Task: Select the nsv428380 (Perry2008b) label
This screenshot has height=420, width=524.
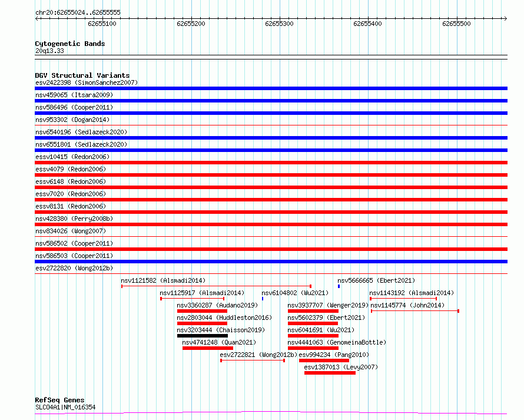Action: pyautogui.click(x=74, y=219)
